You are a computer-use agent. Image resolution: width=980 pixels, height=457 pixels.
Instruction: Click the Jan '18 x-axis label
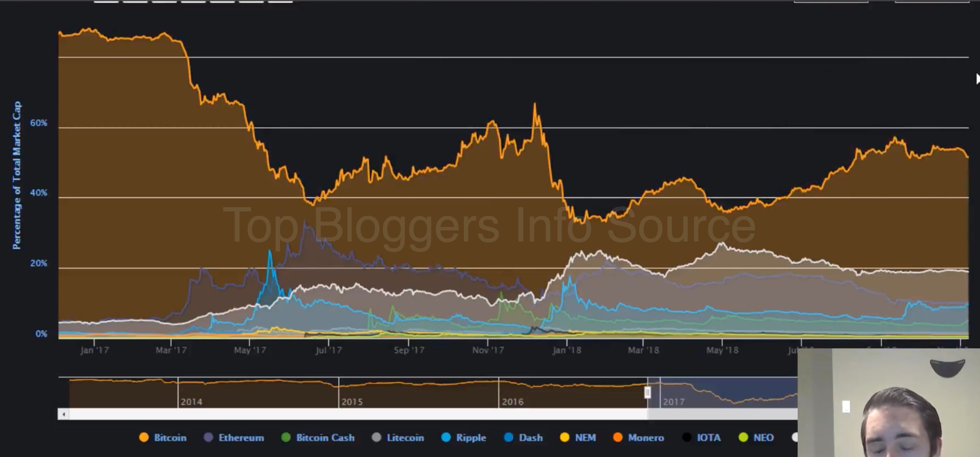566,350
